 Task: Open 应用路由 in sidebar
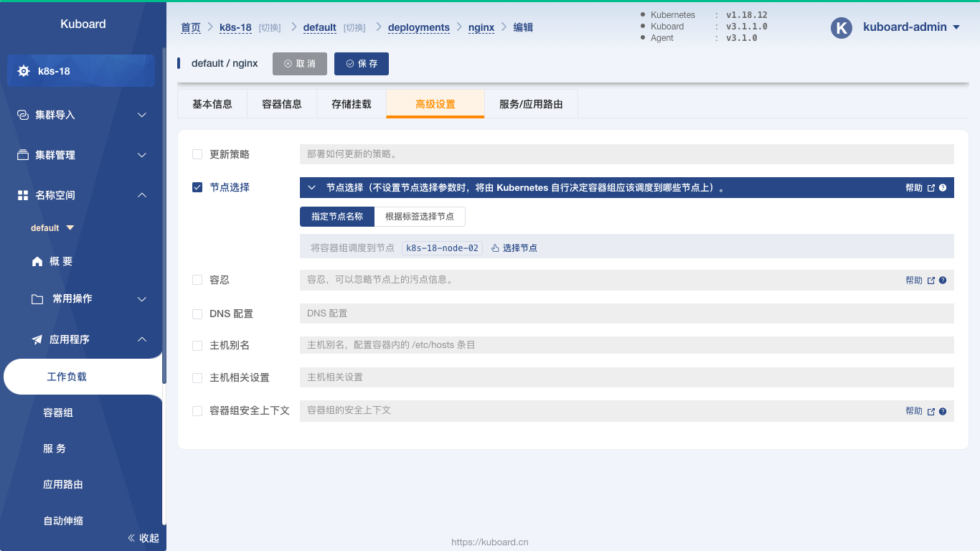pyautogui.click(x=63, y=485)
